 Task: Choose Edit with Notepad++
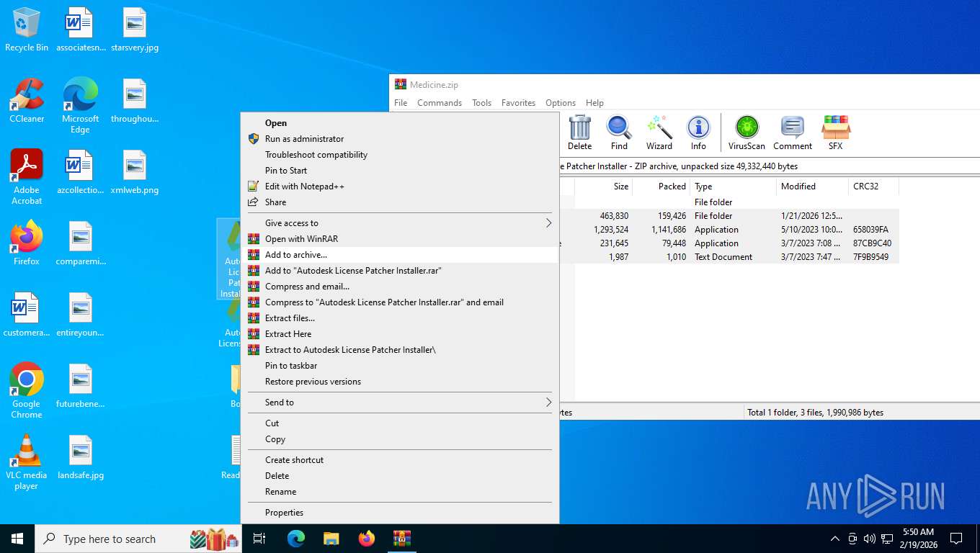click(400, 186)
